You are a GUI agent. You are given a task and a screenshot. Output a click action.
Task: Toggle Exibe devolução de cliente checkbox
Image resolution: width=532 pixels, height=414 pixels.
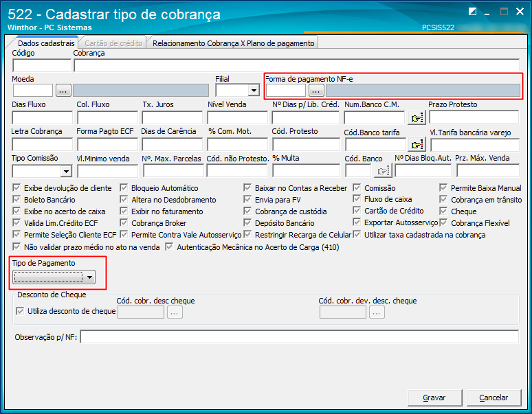[x=16, y=187]
